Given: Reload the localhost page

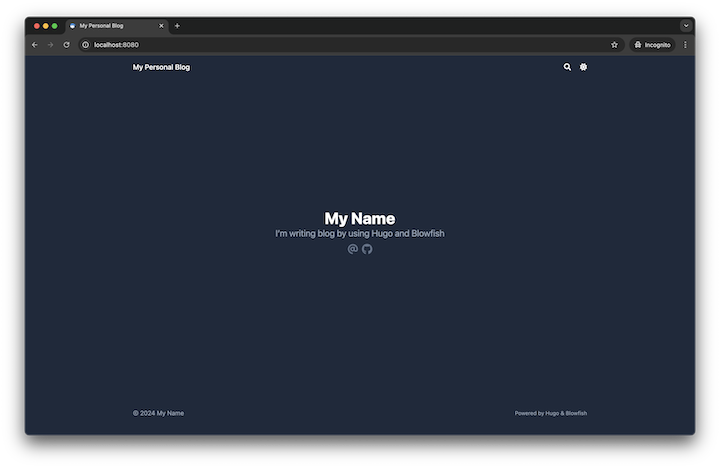Looking at the screenshot, I should click(x=67, y=45).
